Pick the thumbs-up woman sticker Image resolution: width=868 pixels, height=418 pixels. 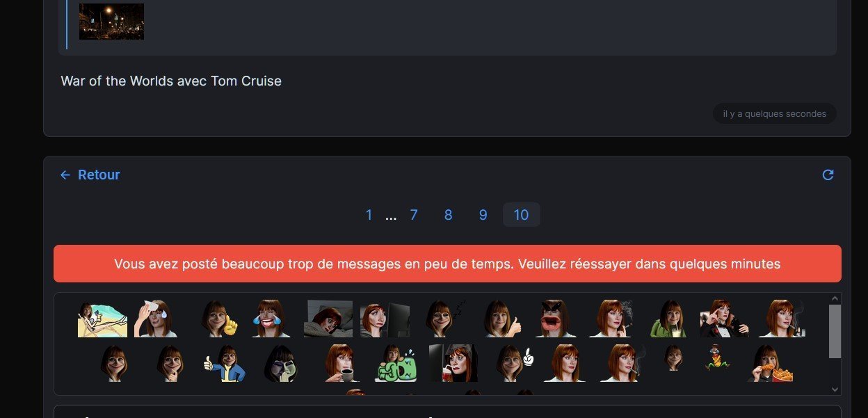(x=502, y=319)
